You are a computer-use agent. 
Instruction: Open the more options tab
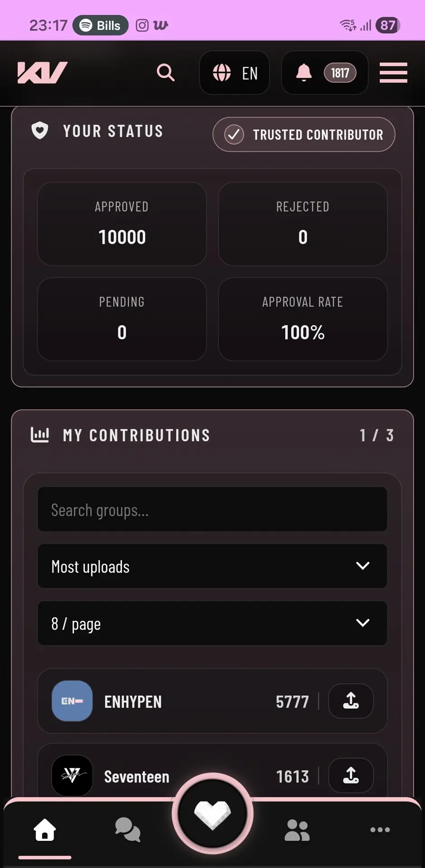point(380,830)
